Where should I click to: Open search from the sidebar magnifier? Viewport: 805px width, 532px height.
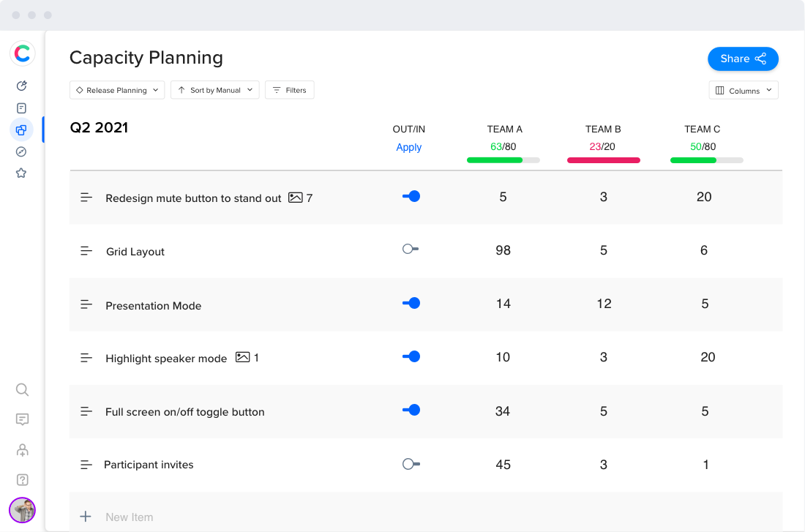[22, 389]
